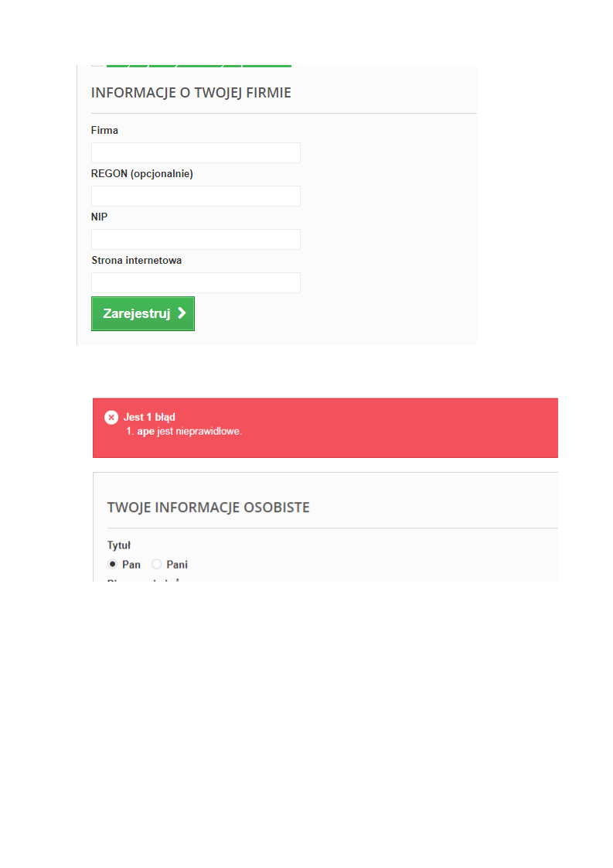Screen dimensions: 613x868
Task: Choose the Pani radio option
Action: 157,564
